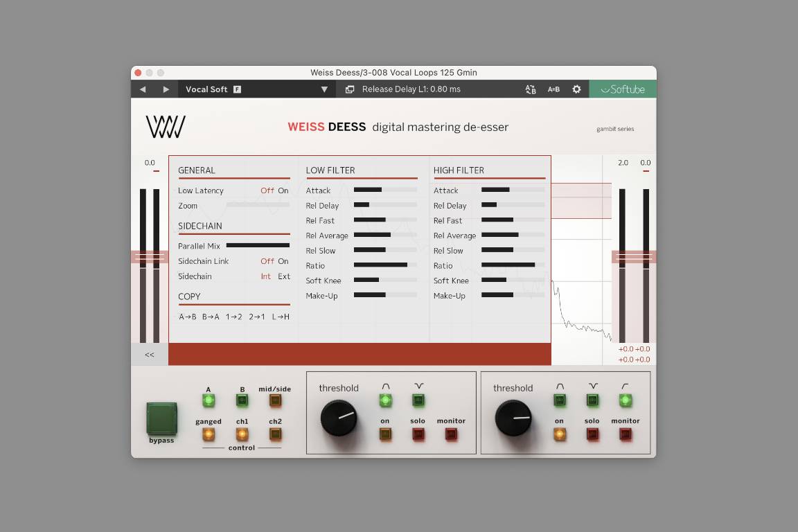Open the settings gear
Viewport: 798px width, 532px height.
tap(576, 89)
